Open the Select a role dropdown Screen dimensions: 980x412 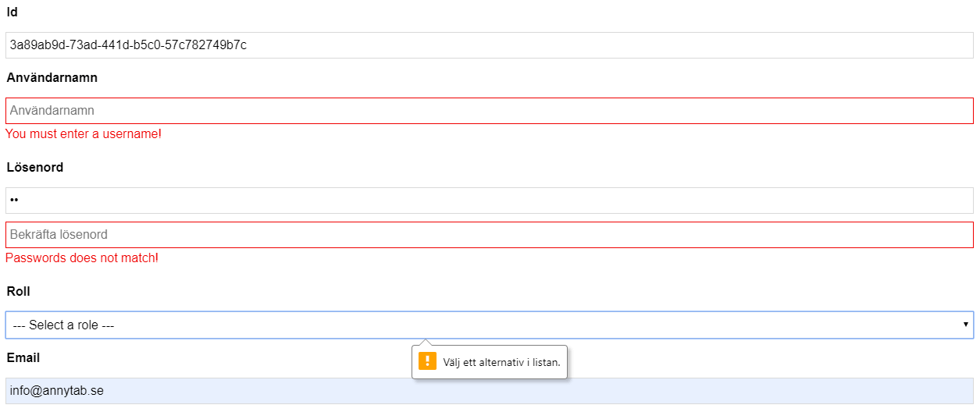pyautogui.click(x=490, y=325)
